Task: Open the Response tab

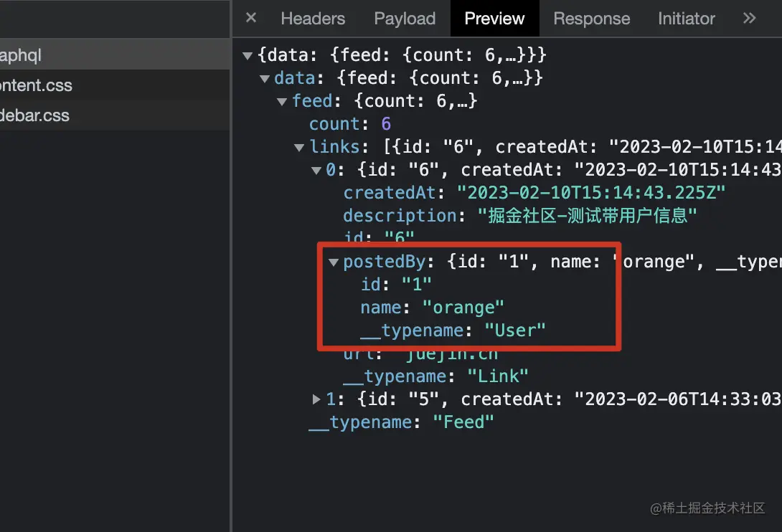Action: pyautogui.click(x=591, y=19)
